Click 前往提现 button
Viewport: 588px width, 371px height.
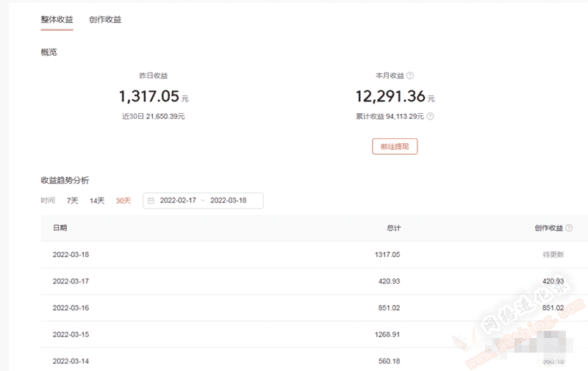[x=395, y=146]
